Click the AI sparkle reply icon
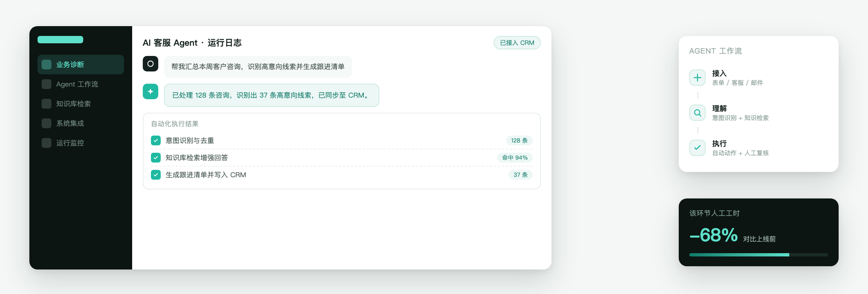 pyautogui.click(x=151, y=91)
